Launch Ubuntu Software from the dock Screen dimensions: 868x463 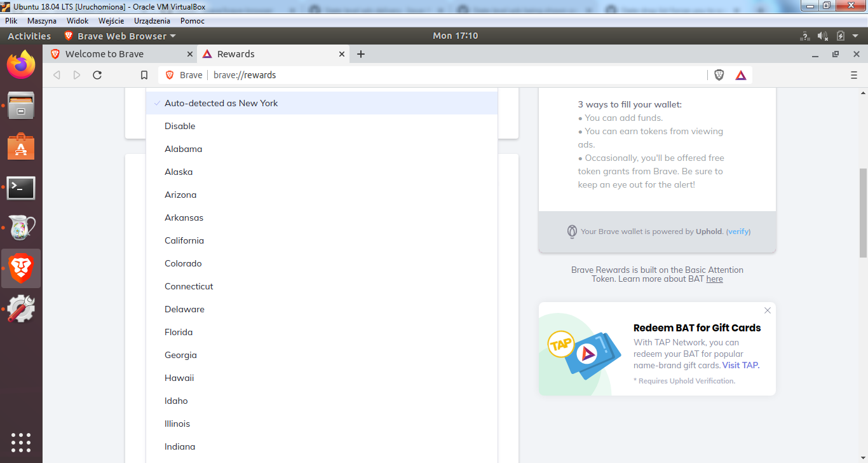[21, 147]
